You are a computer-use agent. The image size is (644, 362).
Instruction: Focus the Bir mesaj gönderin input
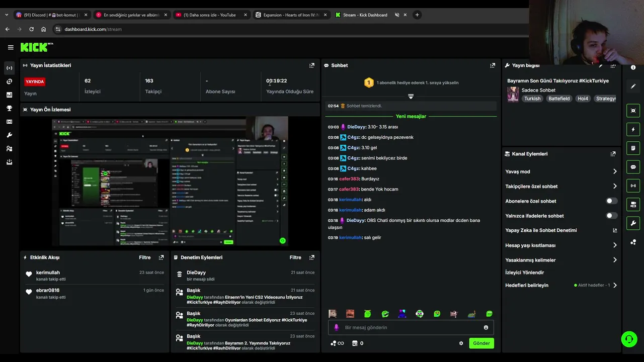click(x=411, y=327)
